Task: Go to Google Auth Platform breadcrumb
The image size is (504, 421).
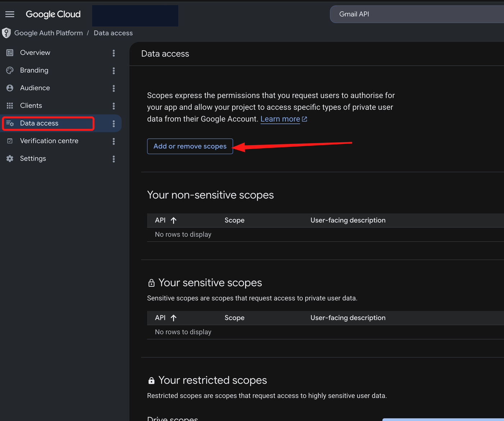Action: 49,33
